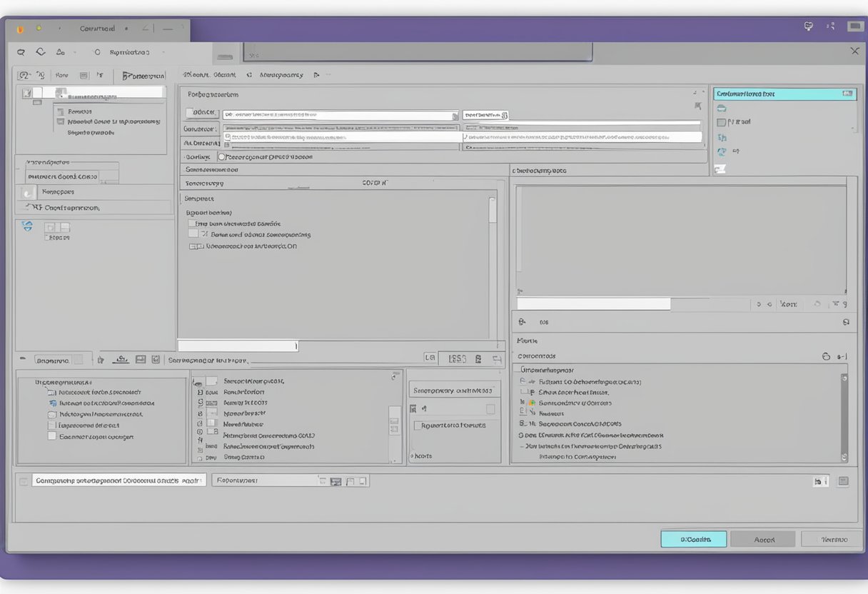Click the small icon at end of highlighted cyan header
This screenshot has width=868, height=594.
847,94
